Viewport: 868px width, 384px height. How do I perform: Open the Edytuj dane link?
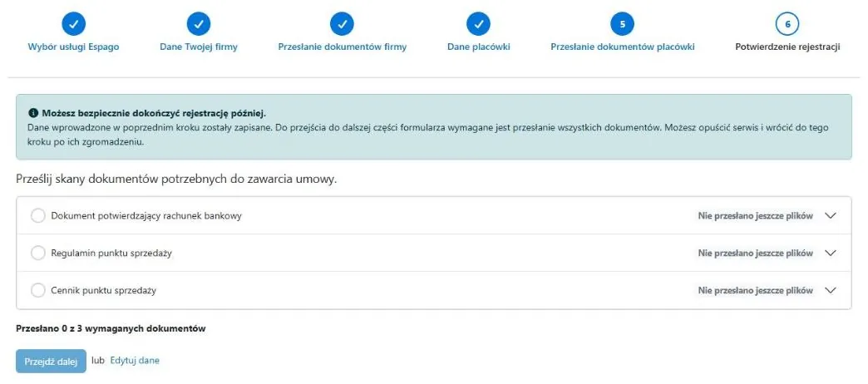(x=135, y=361)
